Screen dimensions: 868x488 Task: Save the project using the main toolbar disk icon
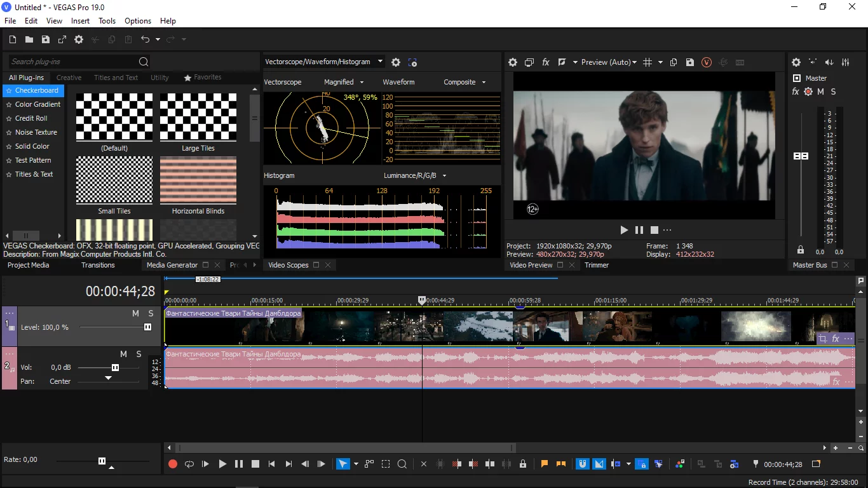tap(46, 39)
